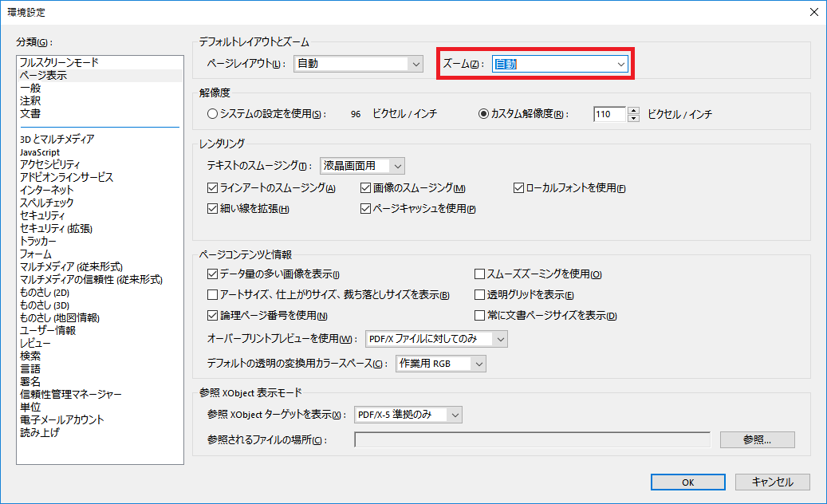The image size is (827, 504).
Task: Select ものさし (3D) category
Action: pos(45,305)
